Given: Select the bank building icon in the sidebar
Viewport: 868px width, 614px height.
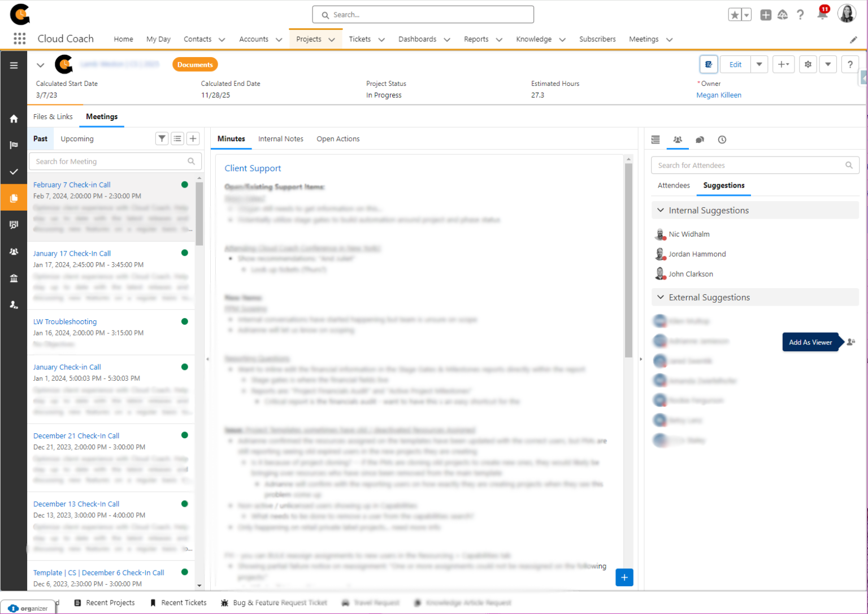Looking at the screenshot, I should [x=14, y=278].
